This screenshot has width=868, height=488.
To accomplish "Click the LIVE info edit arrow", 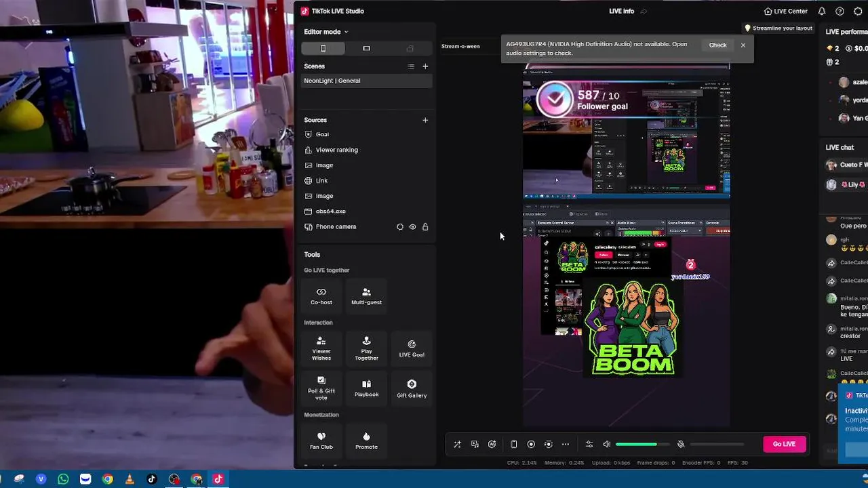I will (644, 12).
